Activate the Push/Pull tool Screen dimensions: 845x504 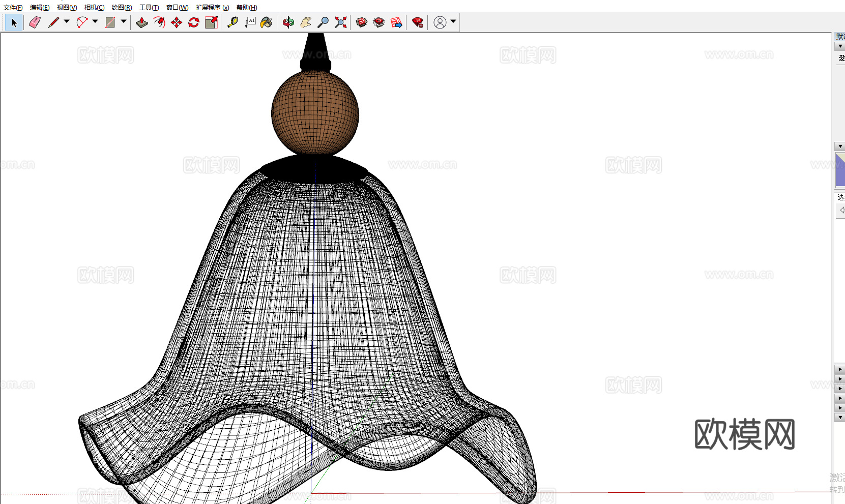142,22
